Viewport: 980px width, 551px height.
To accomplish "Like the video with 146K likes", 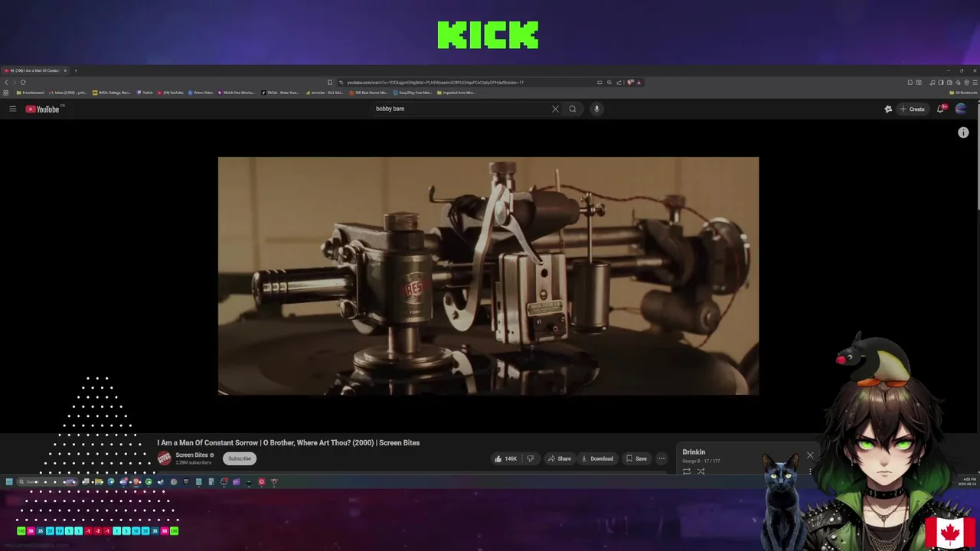I will 505,458.
